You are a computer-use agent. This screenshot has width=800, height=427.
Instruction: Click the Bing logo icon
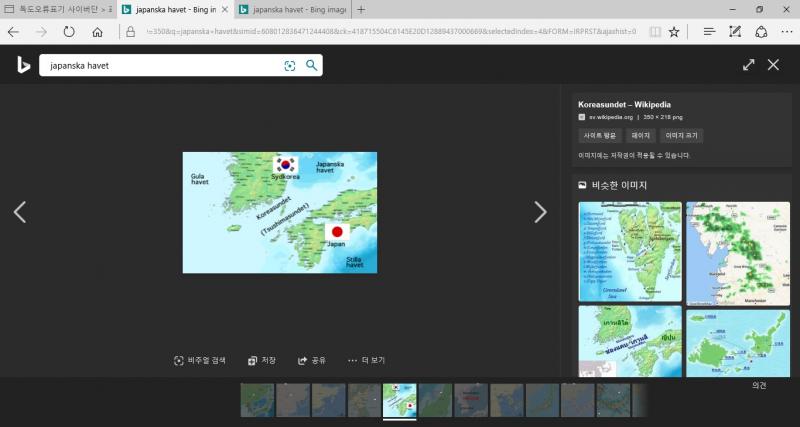22,65
